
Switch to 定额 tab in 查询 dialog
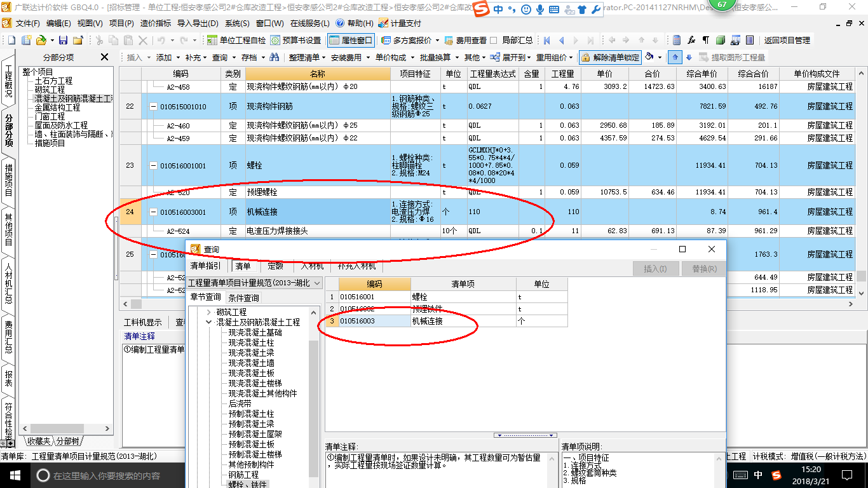click(x=276, y=266)
